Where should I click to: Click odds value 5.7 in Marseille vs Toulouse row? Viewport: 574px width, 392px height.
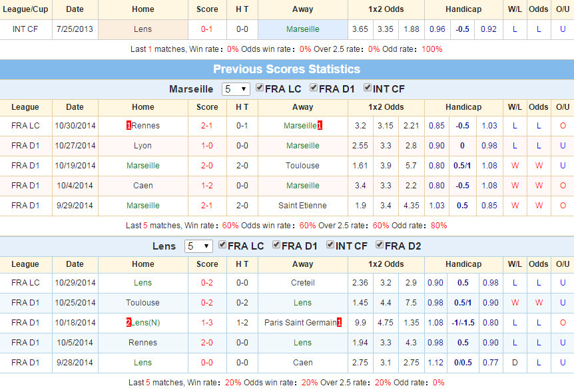(411, 166)
